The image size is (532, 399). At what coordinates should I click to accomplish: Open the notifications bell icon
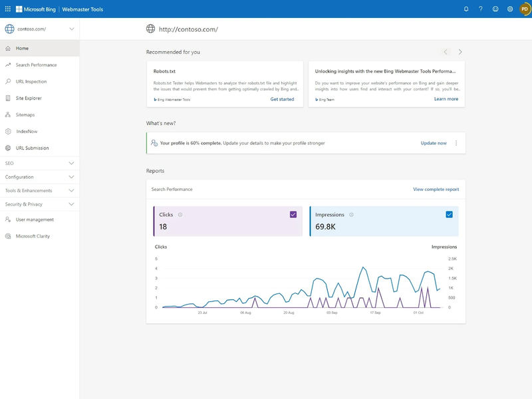click(x=466, y=9)
